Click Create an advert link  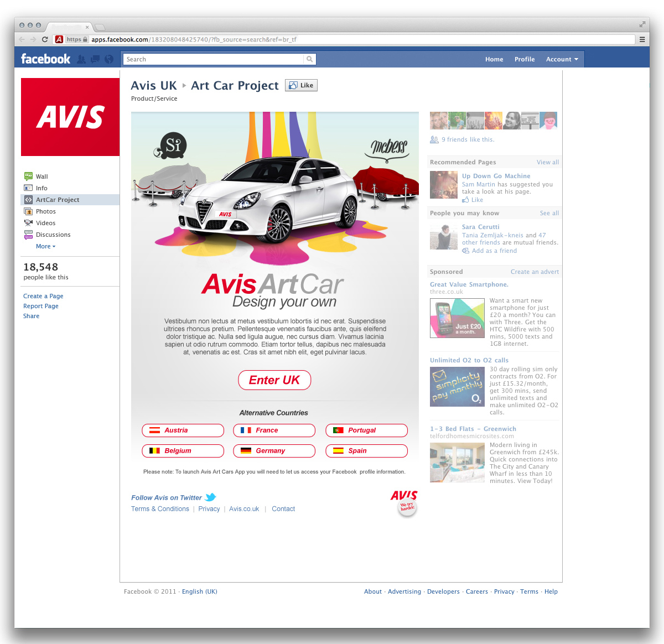point(535,272)
